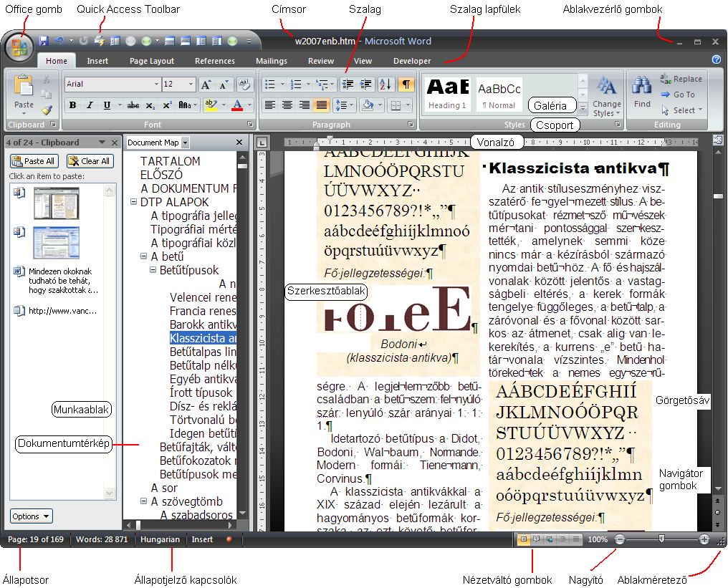Toggle subscript formatting
Image resolution: width=728 pixels, height=588 pixels.
tap(150, 105)
